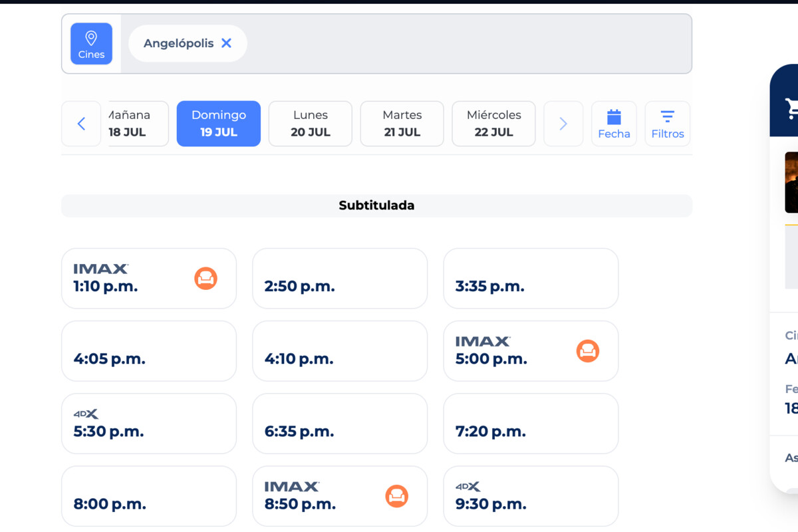Remove the Angelópolis cinema chip
Viewport: 798px width, 532px height.
(x=226, y=43)
